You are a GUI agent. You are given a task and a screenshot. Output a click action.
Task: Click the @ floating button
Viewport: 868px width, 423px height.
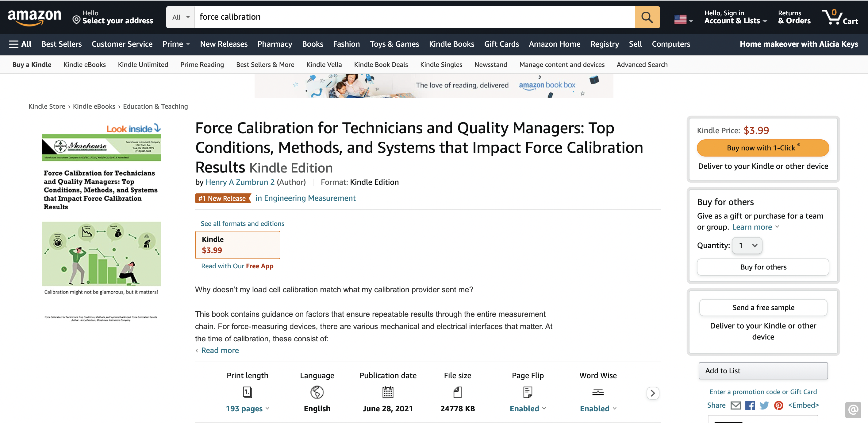tap(853, 410)
